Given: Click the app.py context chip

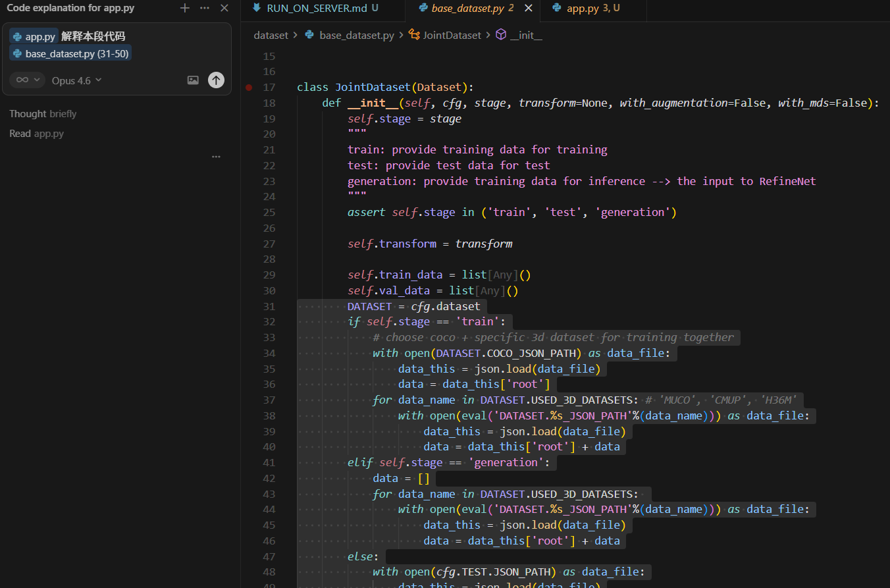Looking at the screenshot, I should 34,37.
